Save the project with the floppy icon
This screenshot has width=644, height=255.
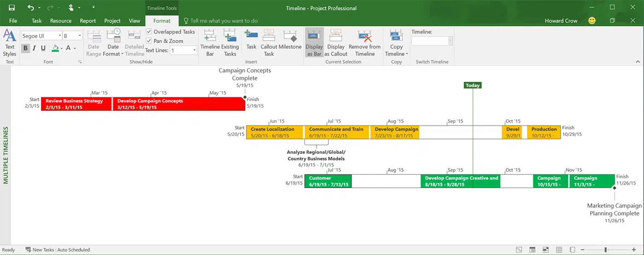click(x=11, y=8)
